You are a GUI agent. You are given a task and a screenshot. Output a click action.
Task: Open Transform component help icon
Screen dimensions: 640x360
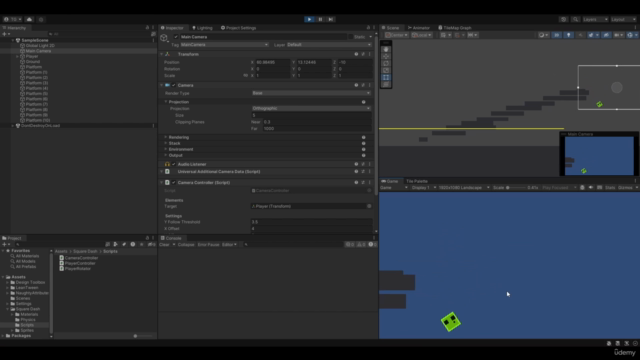[x=356, y=54]
